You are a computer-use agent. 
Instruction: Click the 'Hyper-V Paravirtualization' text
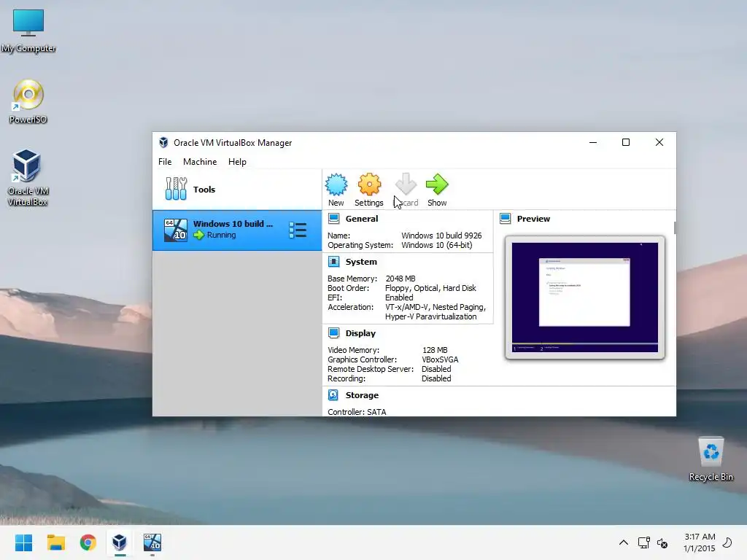(x=430, y=316)
